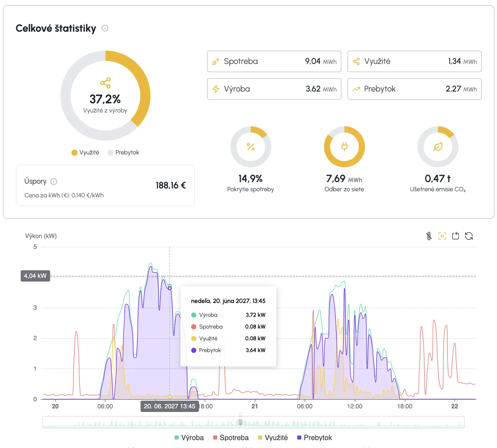
Task: Click the info icon beside Úspory
Action: point(54,182)
